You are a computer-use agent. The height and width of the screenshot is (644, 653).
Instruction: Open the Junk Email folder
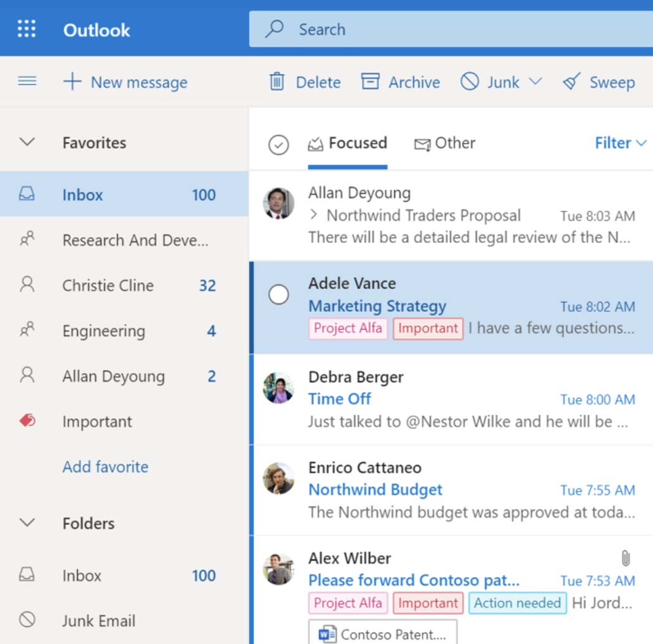124,620
